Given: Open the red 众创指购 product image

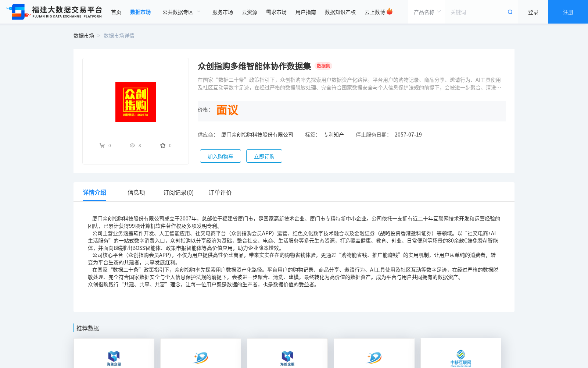Looking at the screenshot, I should pos(136,102).
